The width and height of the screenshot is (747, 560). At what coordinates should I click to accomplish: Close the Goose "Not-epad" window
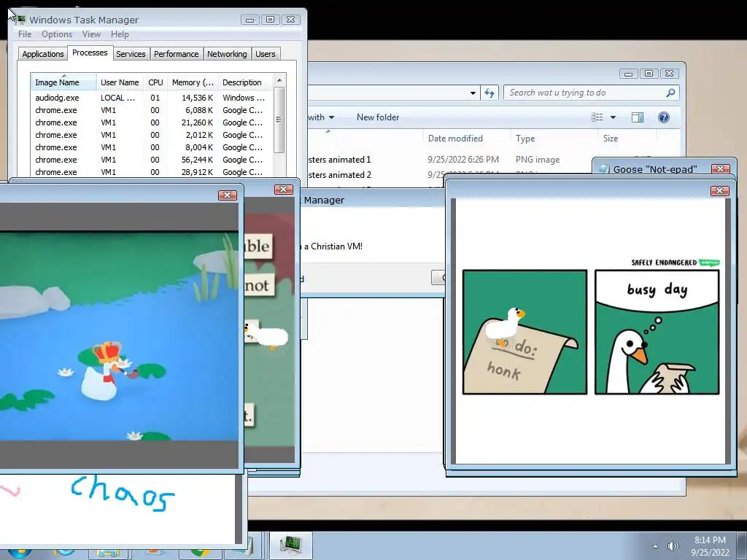pos(720,168)
